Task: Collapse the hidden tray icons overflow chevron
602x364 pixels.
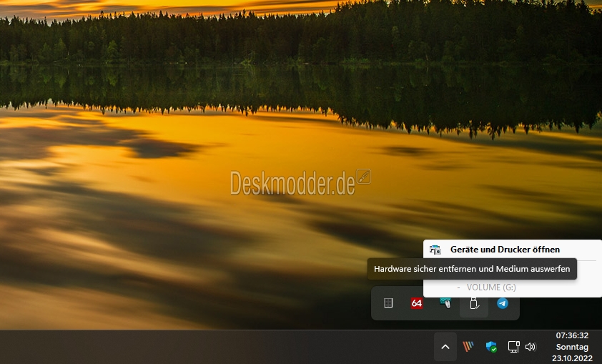Action: pyautogui.click(x=445, y=347)
